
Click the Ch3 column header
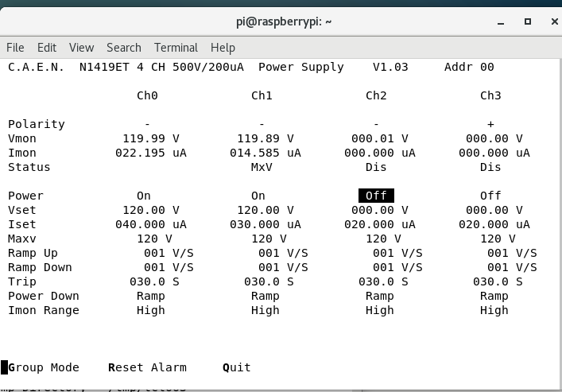(490, 95)
